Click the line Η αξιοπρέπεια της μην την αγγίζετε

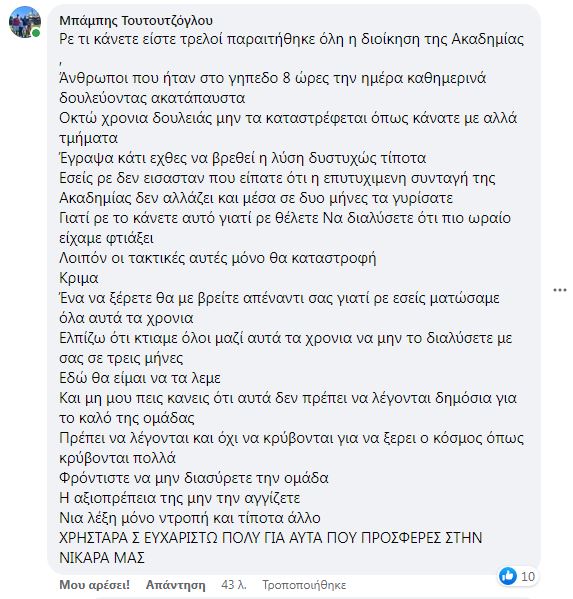tap(180, 498)
